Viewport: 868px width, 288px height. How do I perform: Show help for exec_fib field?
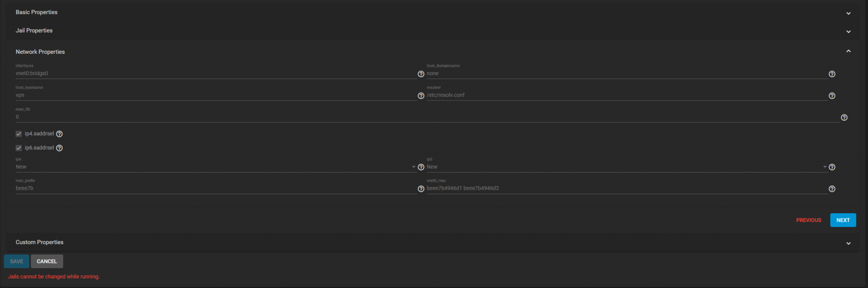tap(844, 117)
